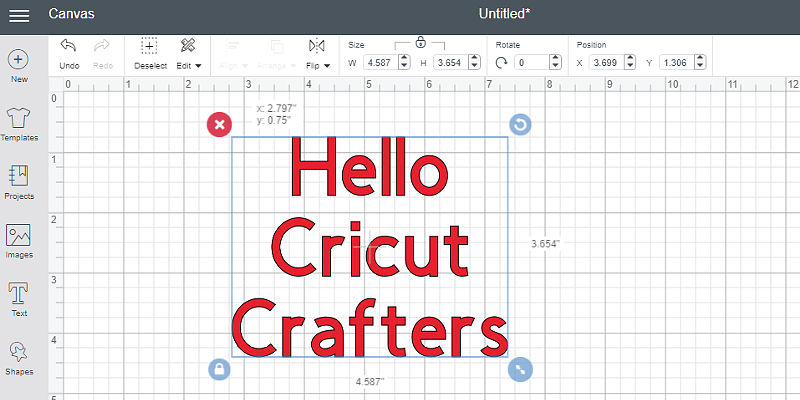This screenshot has height=400, width=800.
Task: Decrease Y position with down stepper
Action: tap(701, 66)
